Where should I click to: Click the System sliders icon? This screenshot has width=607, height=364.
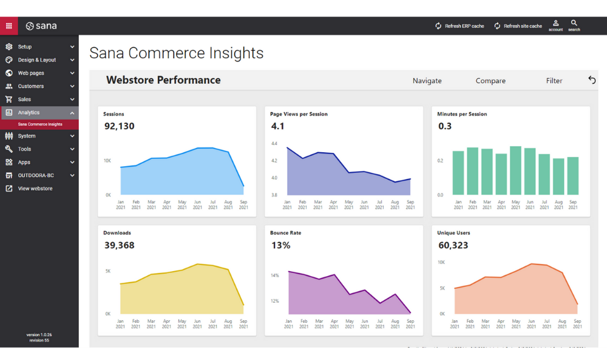[x=9, y=136]
